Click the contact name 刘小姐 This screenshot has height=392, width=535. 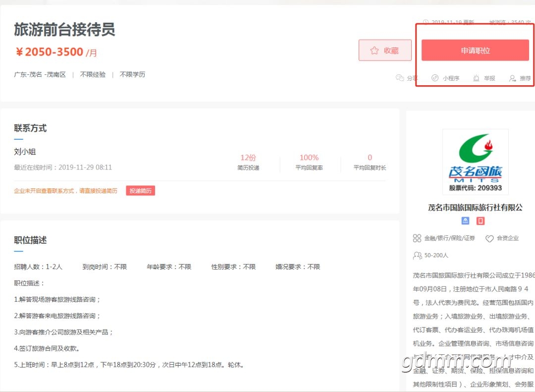(x=25, y=152)
